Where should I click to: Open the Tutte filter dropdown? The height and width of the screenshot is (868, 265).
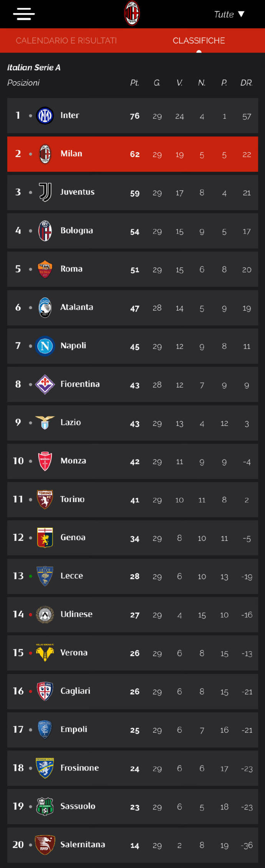pyautogui.click(x=229, y=14)
